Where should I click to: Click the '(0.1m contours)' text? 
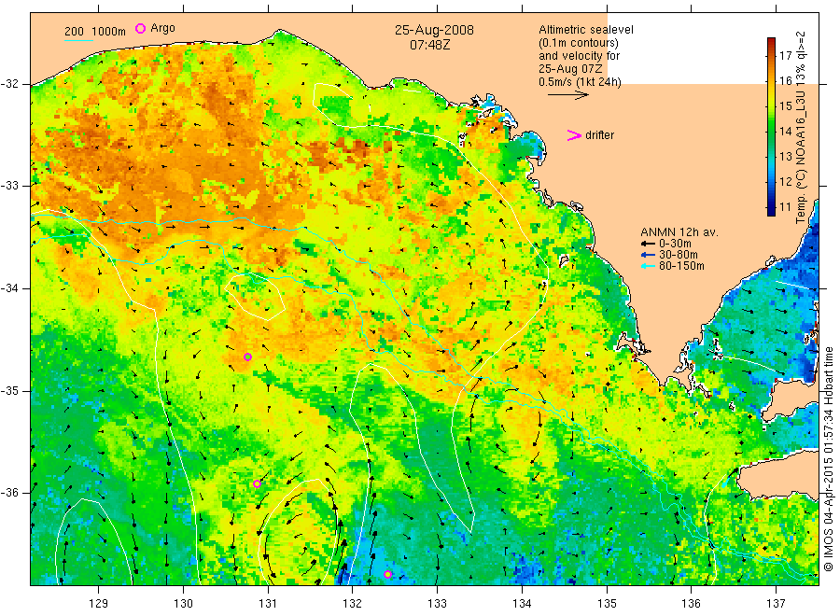tap(579, 43)
